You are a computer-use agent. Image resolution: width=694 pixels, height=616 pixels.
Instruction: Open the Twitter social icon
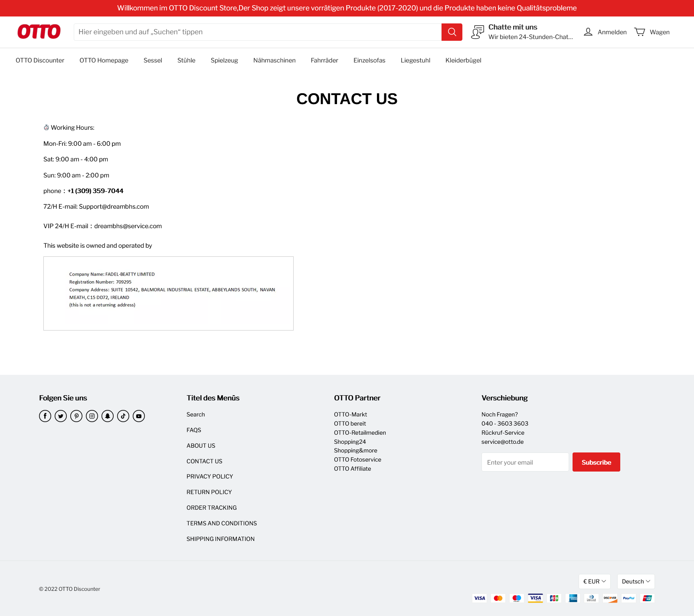coord(61,416)
